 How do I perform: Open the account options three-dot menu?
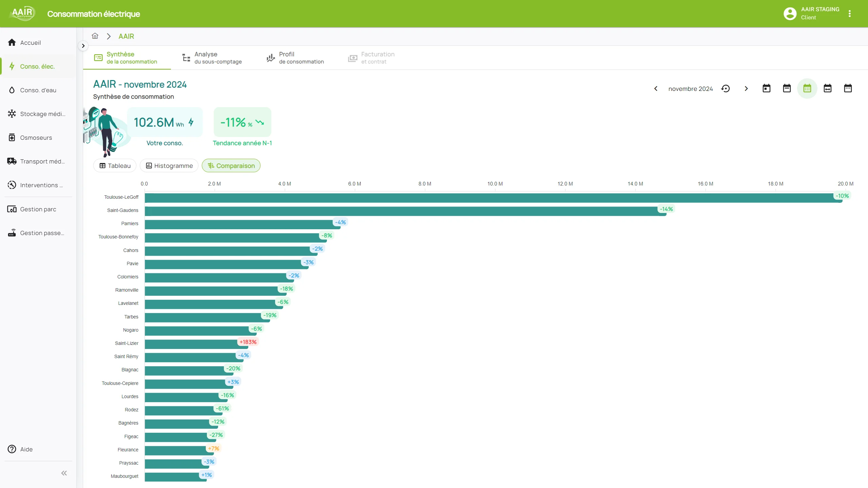click(x=849, y=14)
